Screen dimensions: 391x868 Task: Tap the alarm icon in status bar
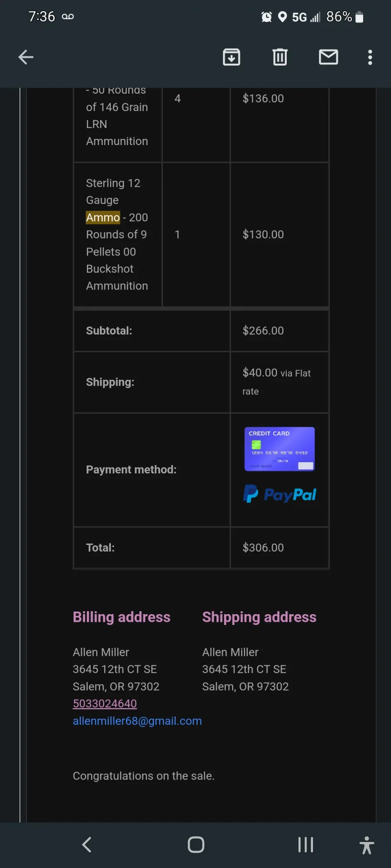(266, 17)
